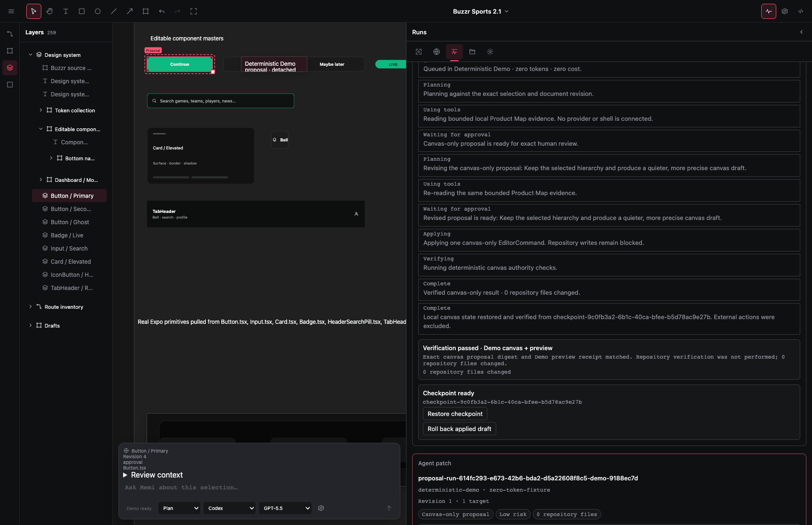The height and width of the screenshot is (525, 812).
Task: Click the Maybe later button on canvas
Action: pos(332,64)
